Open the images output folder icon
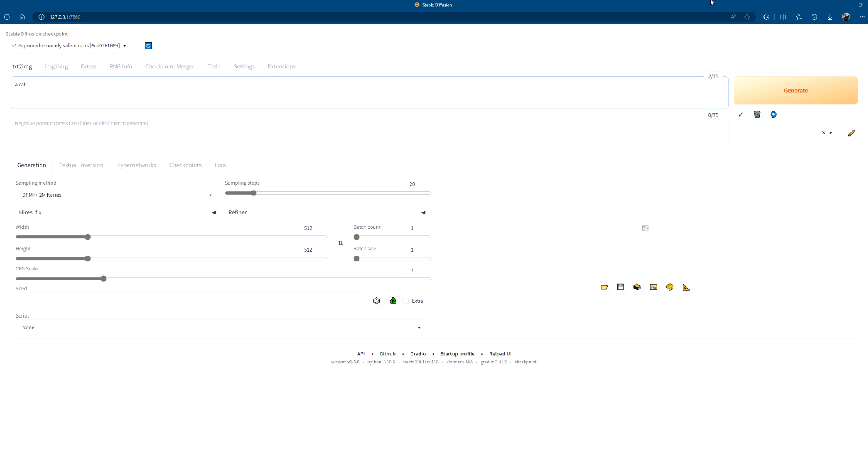 [x=604, y=287]
